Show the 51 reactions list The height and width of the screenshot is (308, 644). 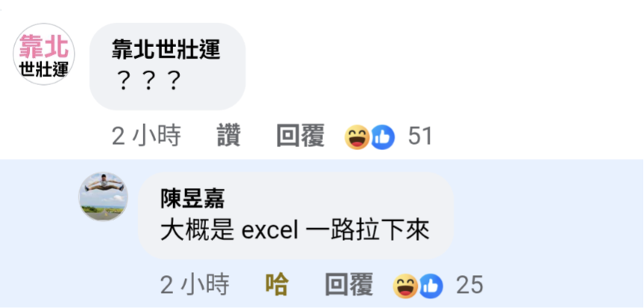coord(420,136)
